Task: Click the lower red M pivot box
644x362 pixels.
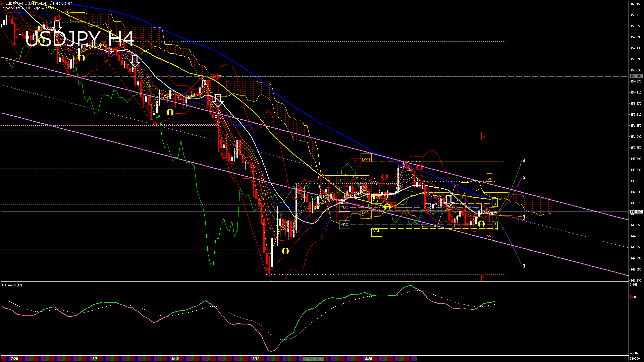Action: (x=484, y=277)
